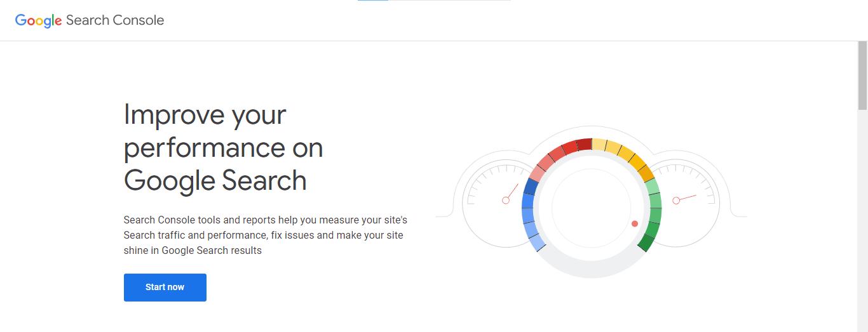The height and width of the screenshot is (332, 868).
Task: Click the orange segment on the dial
Action: point(646,173)
